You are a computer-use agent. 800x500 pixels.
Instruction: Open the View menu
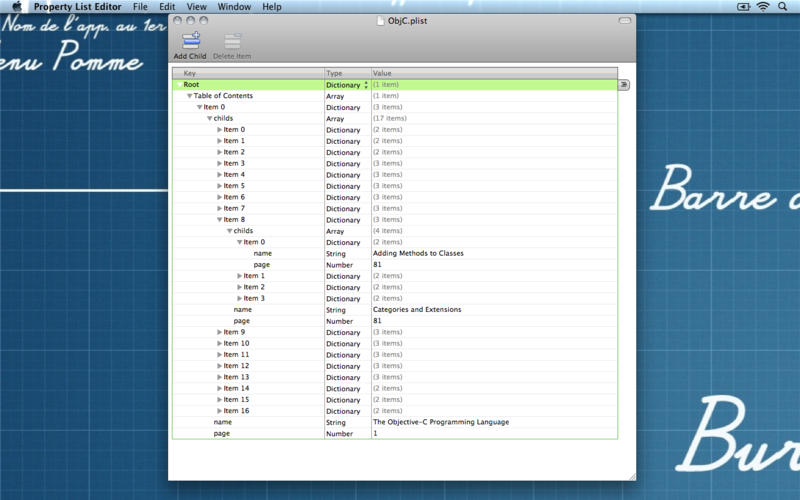tap(197, 7)
